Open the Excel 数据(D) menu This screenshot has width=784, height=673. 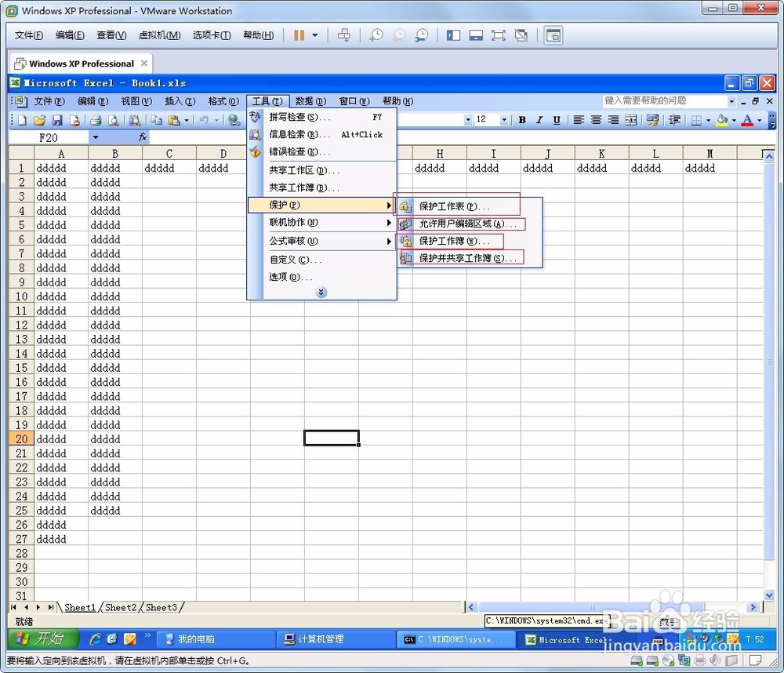(x=310, y=101)
